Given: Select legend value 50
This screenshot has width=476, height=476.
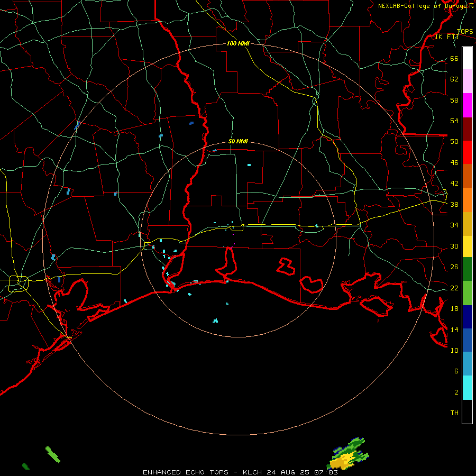Looking at the screenshot, I should click(x=454, y=141).
